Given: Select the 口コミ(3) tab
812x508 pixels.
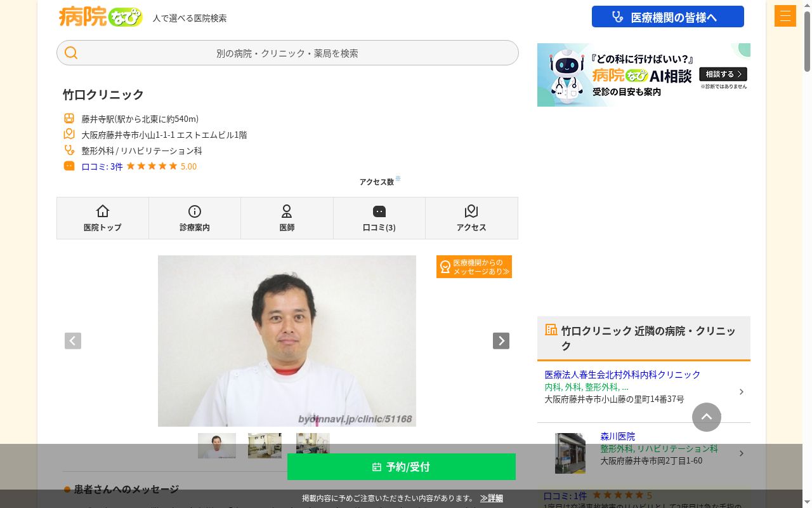Looking at the screenshot, I should (x=379, y=218).
